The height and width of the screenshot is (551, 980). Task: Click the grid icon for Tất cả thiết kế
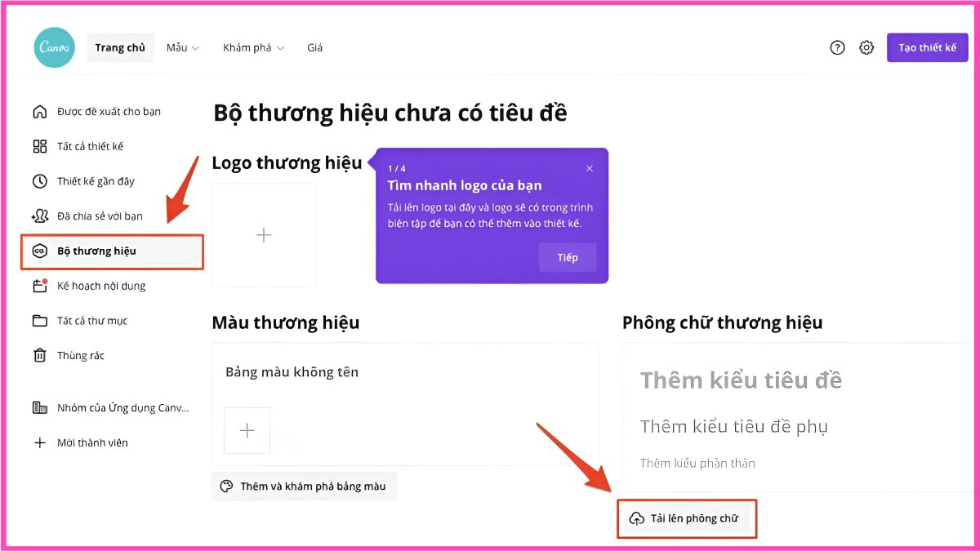[x=39, y=146]
